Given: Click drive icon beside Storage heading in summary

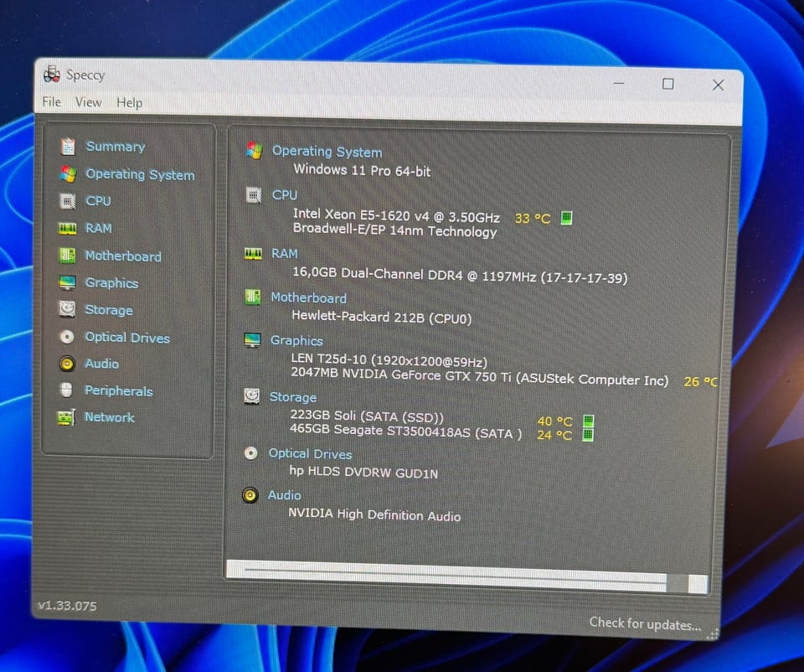Looking at the screenshot, I should [251, 395].
